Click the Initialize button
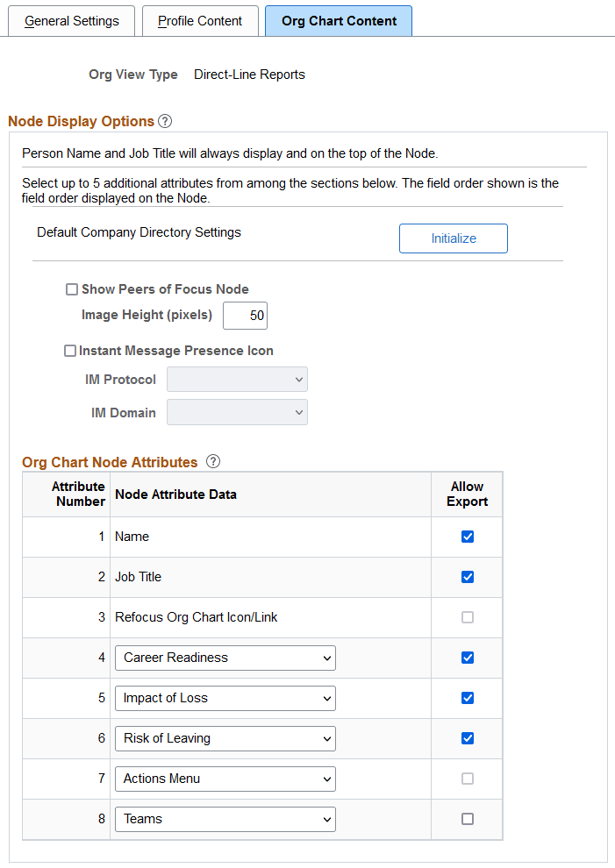Screen dimensions: 615x868 [x=453, y=238]
